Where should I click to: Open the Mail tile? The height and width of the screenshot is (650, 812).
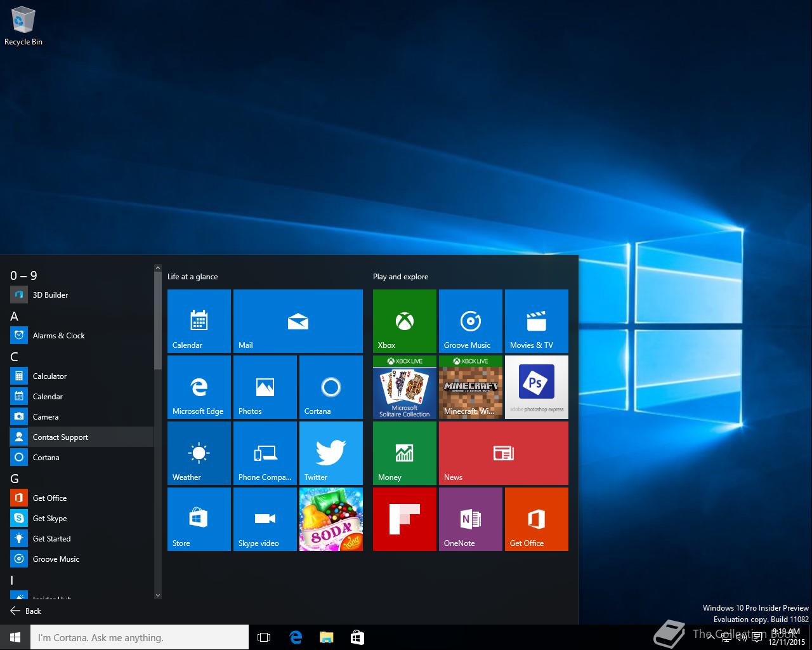(x=298, y=321)
